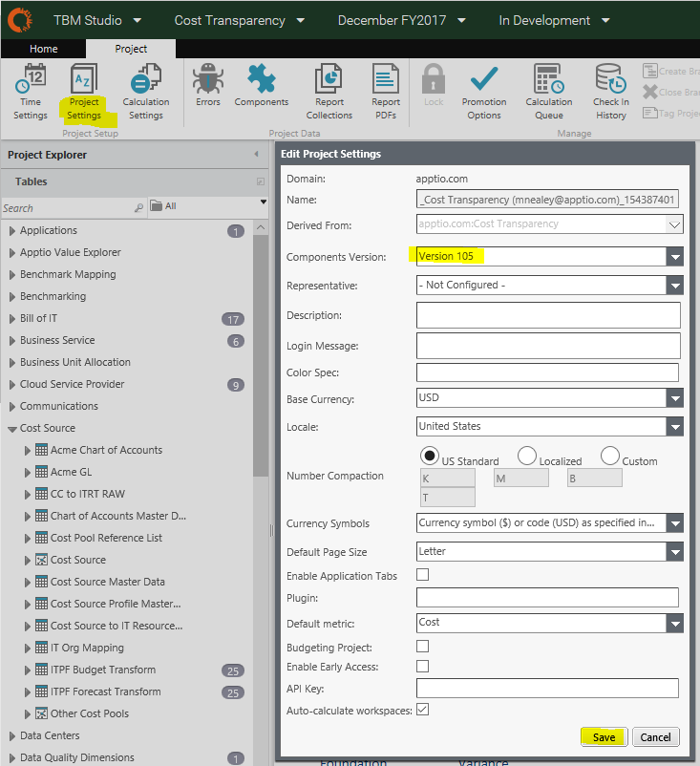Click the IT Org Mapping table icon
Screen dimensions: 700x766
41,648
